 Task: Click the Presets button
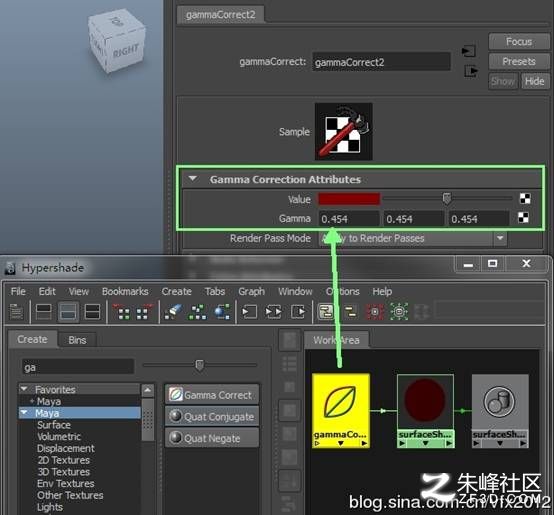pos(519,61)
